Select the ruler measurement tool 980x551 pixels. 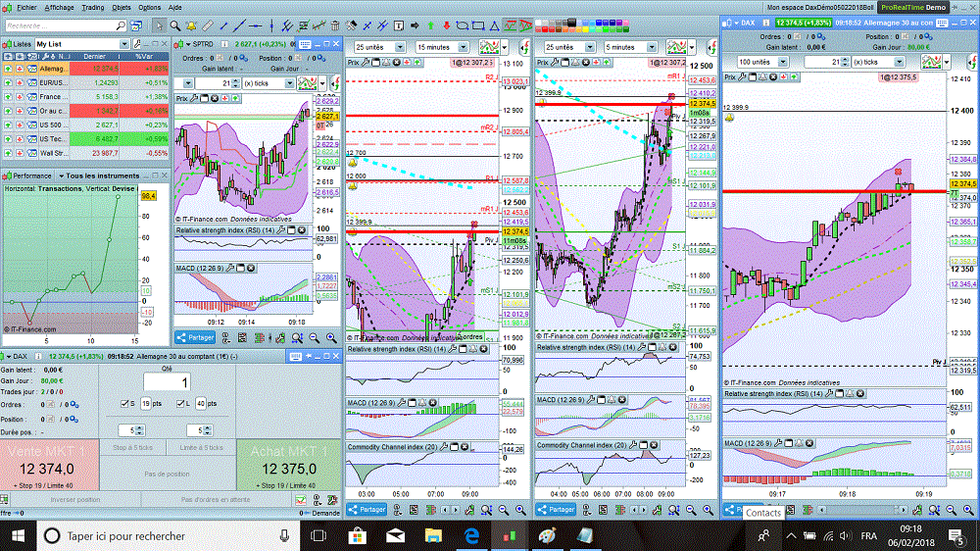207,25
